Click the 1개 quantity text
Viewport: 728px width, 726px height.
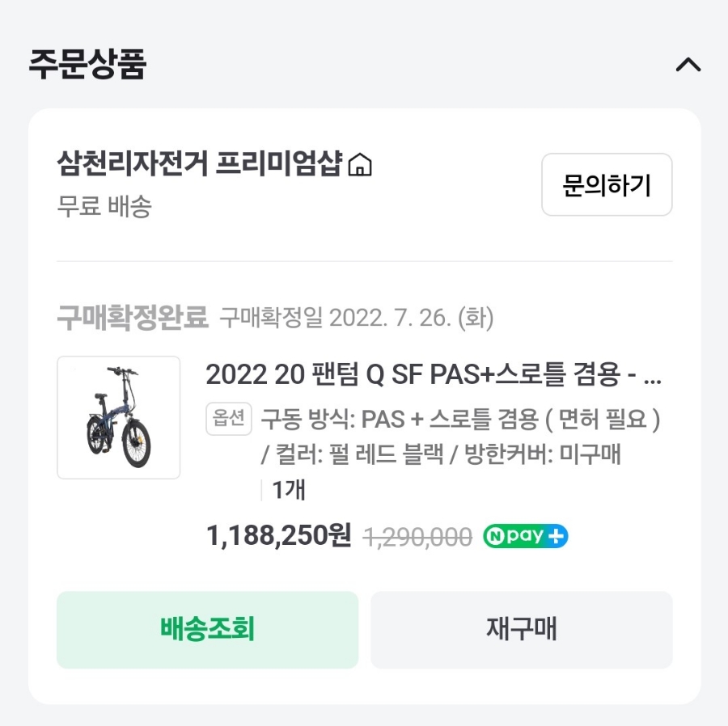[x=289, y=490]
